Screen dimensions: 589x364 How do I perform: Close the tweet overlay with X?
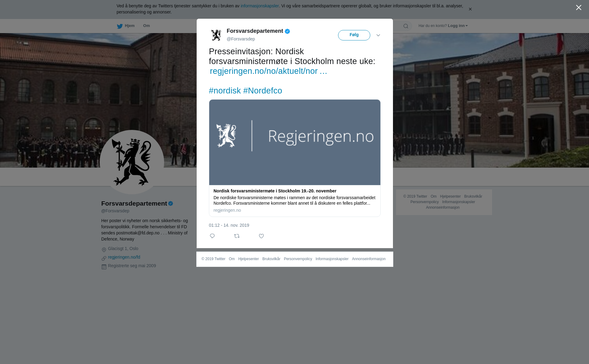[579, 8]
